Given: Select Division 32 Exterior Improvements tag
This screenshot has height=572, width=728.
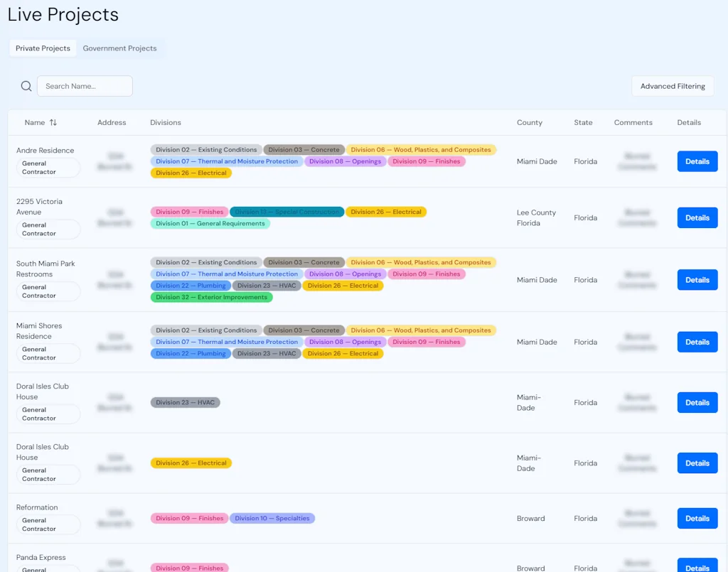Looking at the screenshot, I should click(x=211, y=297).
